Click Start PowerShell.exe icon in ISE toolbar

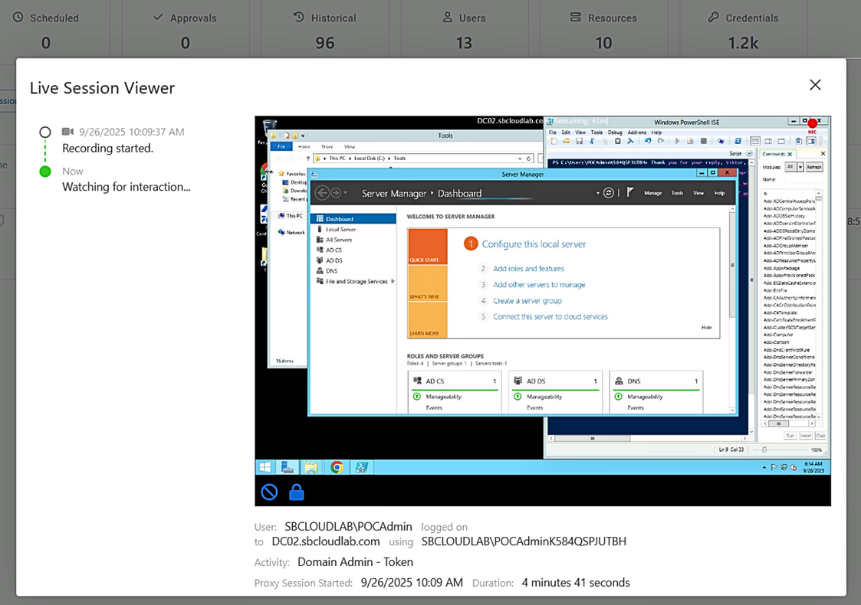click(x=738, y=141)
